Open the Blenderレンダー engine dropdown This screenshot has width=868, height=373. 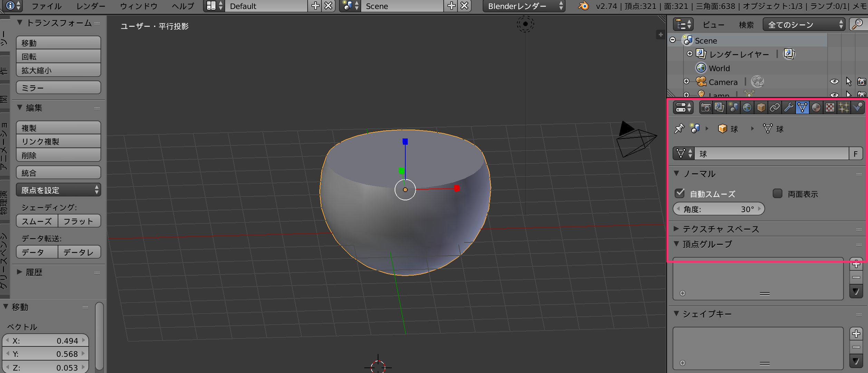point(524,6)
